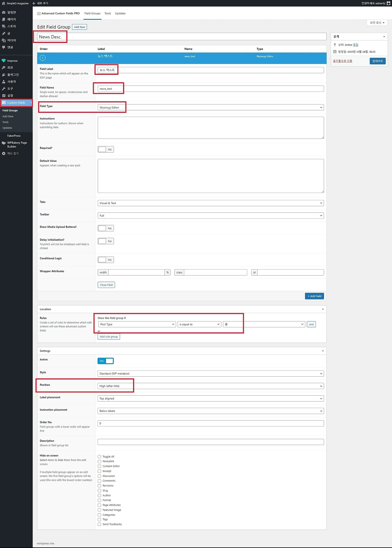
Task: Open the Label placement dropdown
Action: 211,399
